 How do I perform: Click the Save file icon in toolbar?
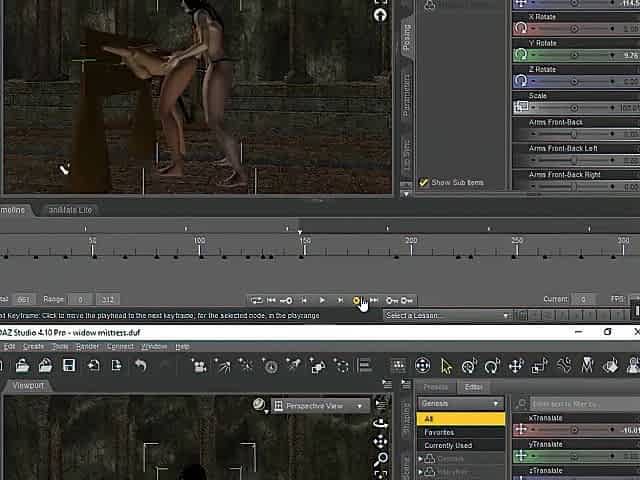[x=69, y=366]
